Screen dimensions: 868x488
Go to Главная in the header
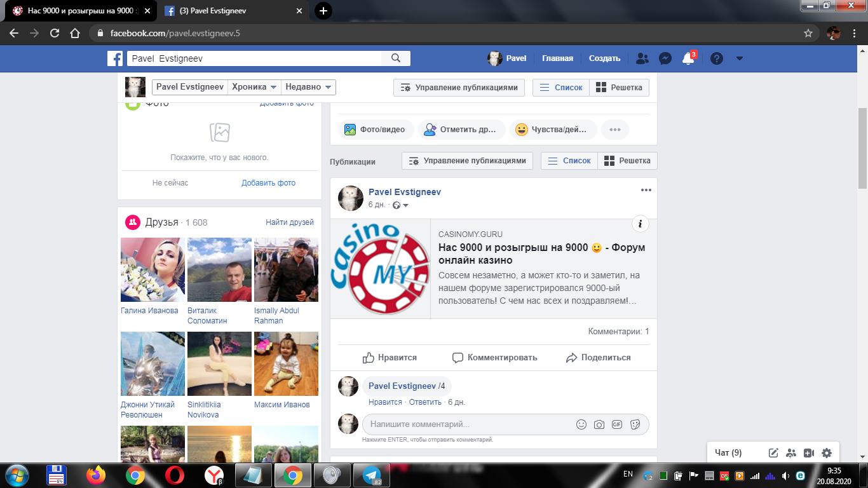tap(557, 58)
